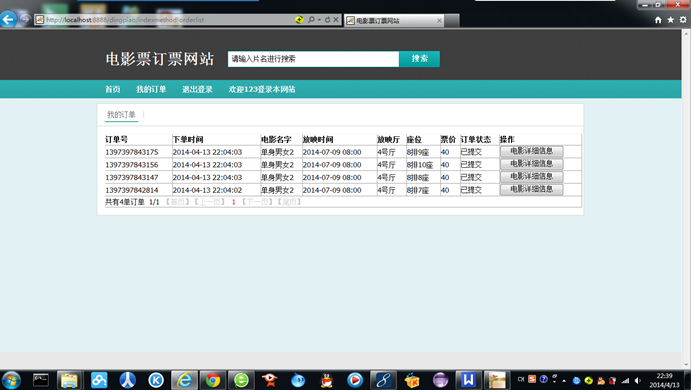Open 电影详细信息 for order 1397397843156
The height and width of the screenshot is (392, 693).
click(531, 164)
